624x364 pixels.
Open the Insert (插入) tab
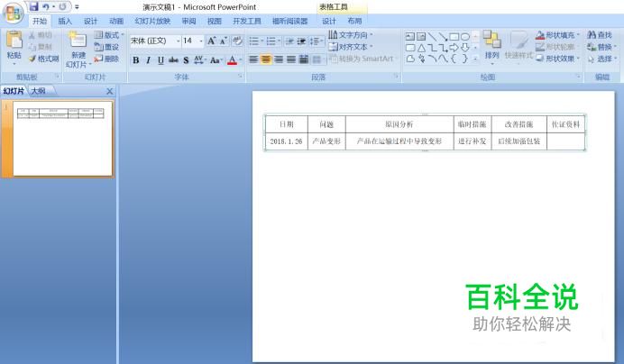65,21
